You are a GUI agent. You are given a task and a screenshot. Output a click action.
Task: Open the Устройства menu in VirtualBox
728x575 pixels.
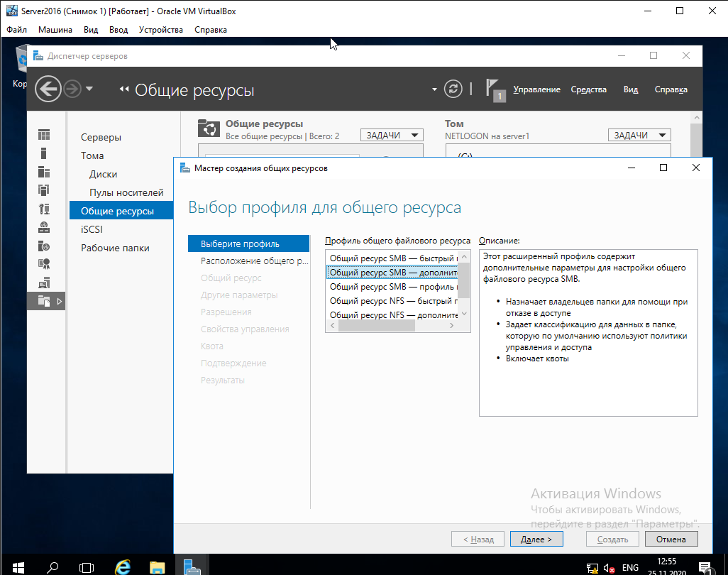pyautogui.click(x=160, y=30)
